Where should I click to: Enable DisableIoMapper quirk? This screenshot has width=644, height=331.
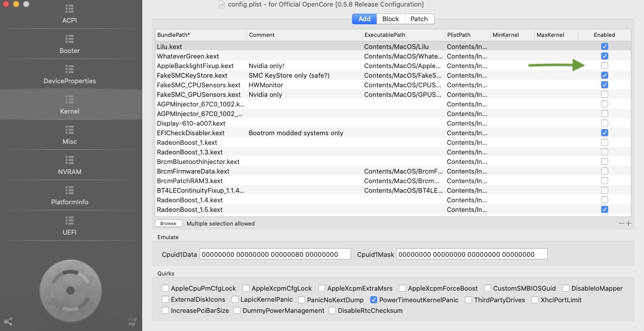[566, 289]
